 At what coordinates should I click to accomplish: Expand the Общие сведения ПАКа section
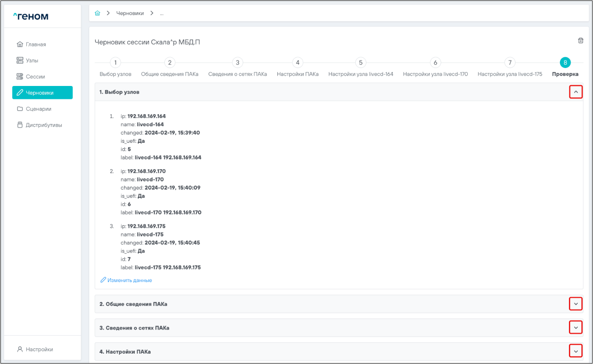pos(576,304)
